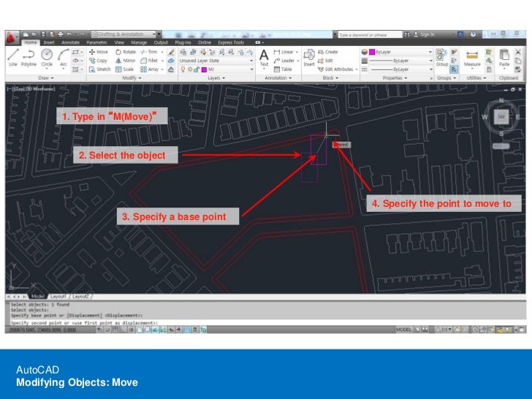Switch to the Insert ribbon tab
This screenshot has height=399, width=532.
pyautogui.click(x=49, y=42)
